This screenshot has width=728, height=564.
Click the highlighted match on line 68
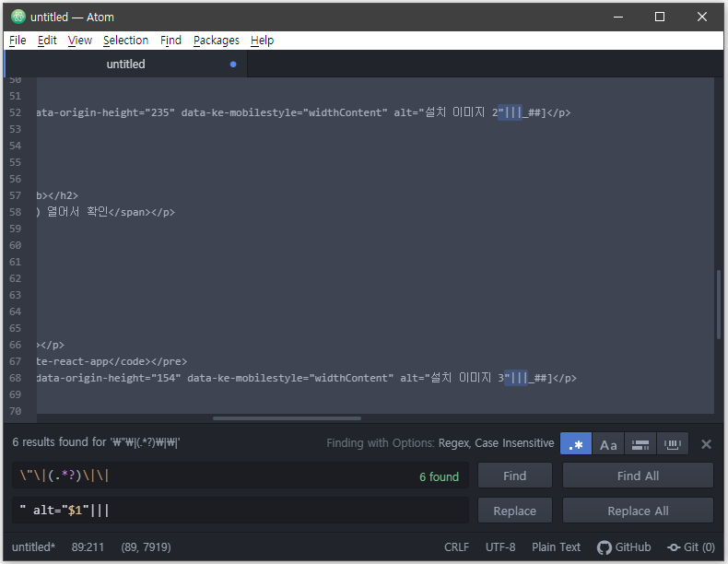click(x=516, y=378)
